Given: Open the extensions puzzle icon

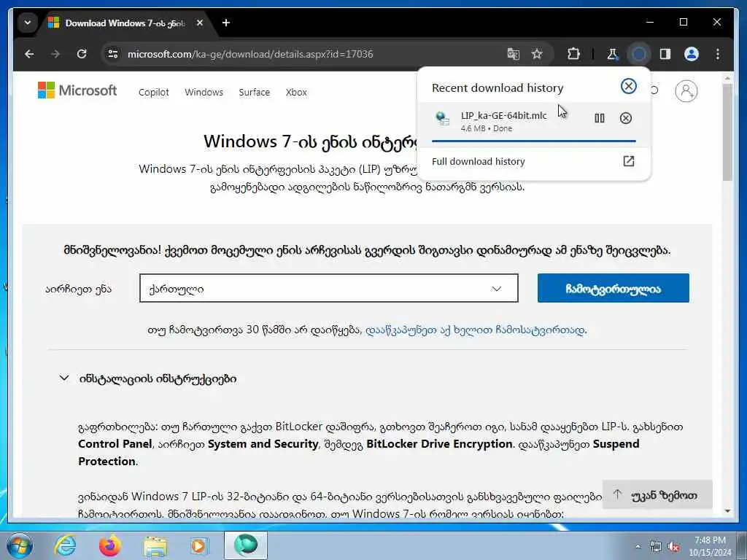Looking at the screenshot, I should point(573,54).
